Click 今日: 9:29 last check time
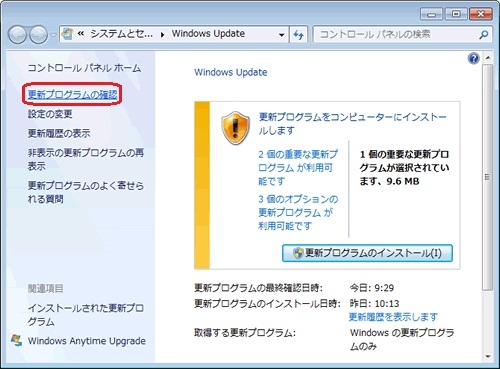This screenshot has height=369, width=500. [x=372, y=288]
